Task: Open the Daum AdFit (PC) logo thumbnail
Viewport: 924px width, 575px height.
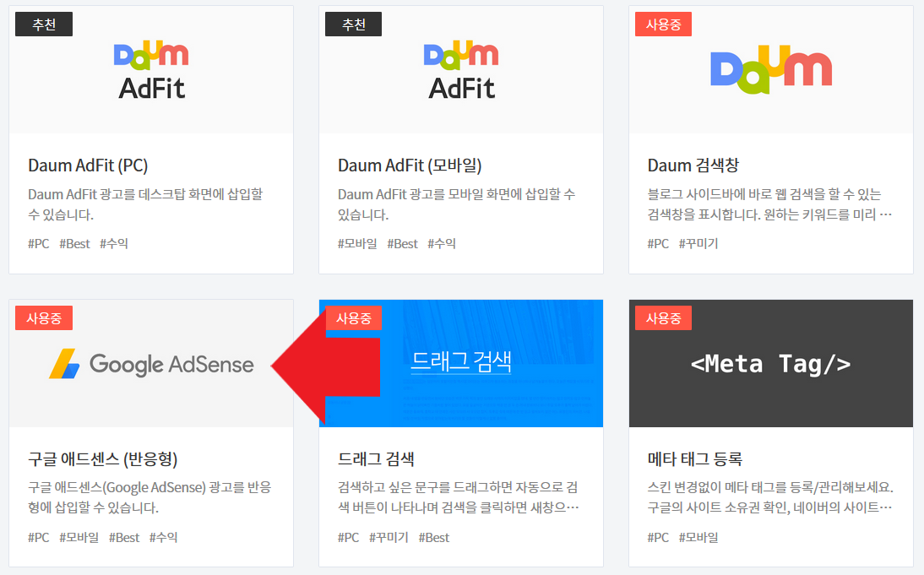Action: point(151,69)
